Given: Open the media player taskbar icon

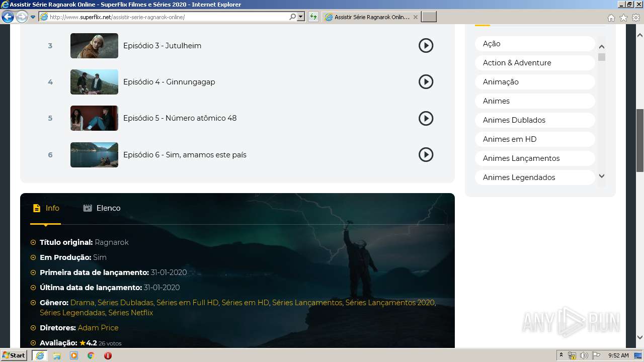Looking at the screenshot, I should pyautogui.click(x=74, y=355).
